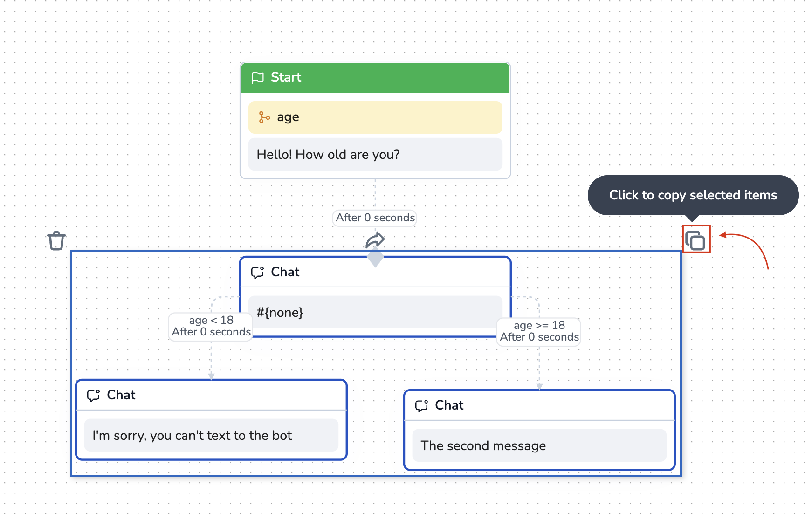
Task: Click the diamond connector atop Chat node
Action: [375, 258]
